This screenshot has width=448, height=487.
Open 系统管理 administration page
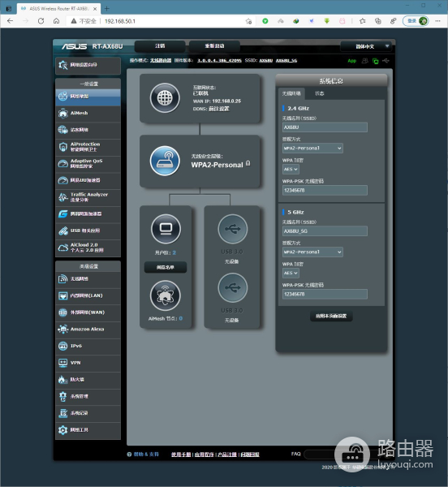tap(88, 397)
